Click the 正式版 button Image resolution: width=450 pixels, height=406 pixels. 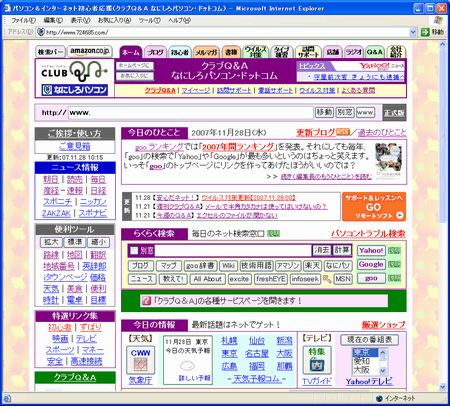pyautogui.click(x=394, y=113)
